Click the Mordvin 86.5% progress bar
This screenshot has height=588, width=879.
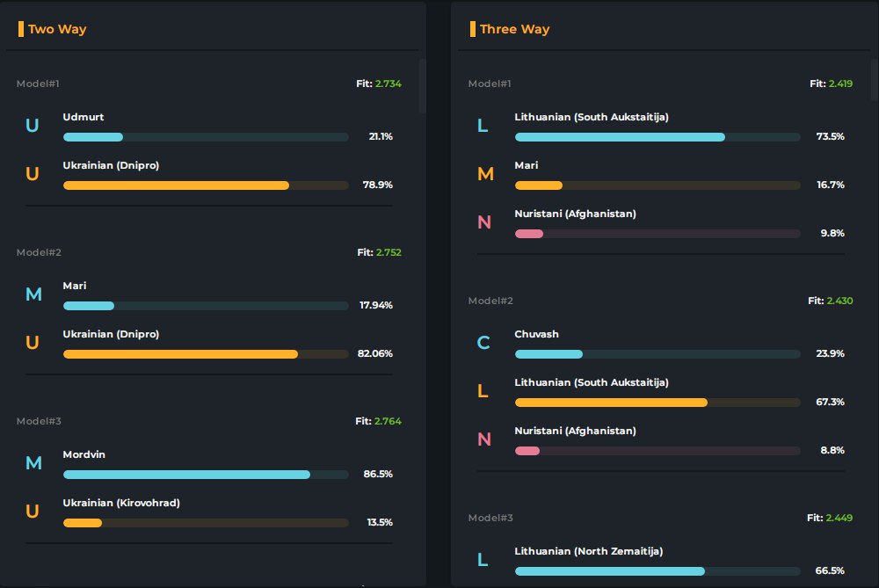pyautogui.click(x=206, y=475)
